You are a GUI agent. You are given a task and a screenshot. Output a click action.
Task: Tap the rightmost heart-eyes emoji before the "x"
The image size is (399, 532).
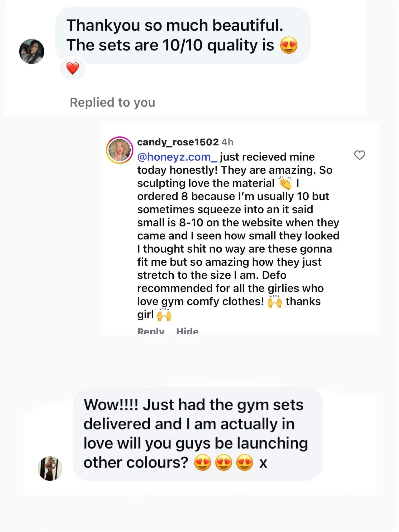pyautogui.click(x=245, y=463)
